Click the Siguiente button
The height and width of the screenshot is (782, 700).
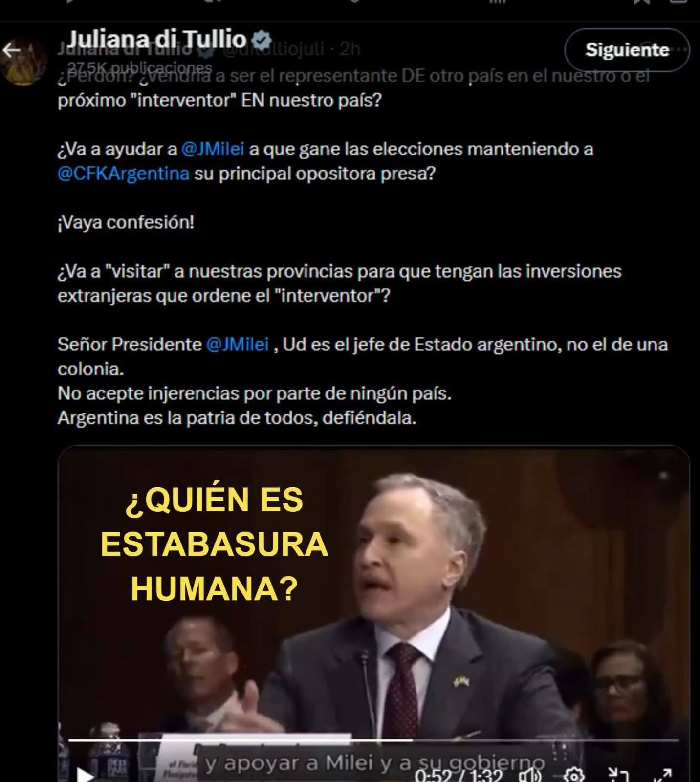pyautogui.click(x=627, y=50)
